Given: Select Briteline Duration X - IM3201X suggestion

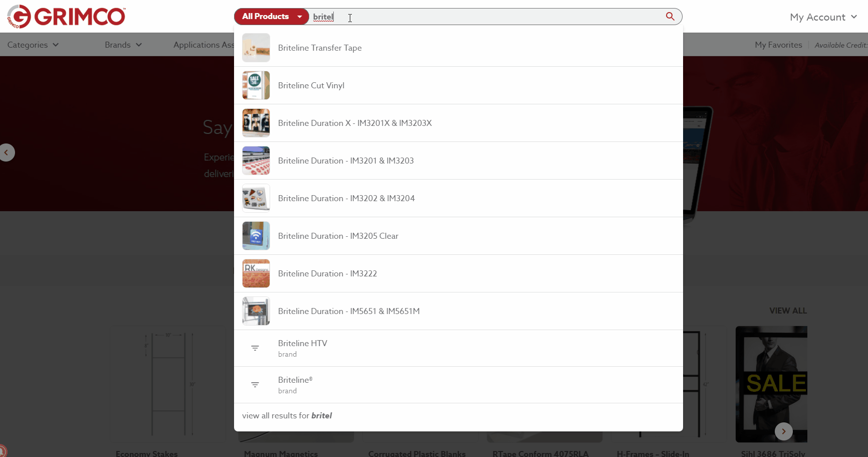Looking at the screenshot, I should 354,123.
